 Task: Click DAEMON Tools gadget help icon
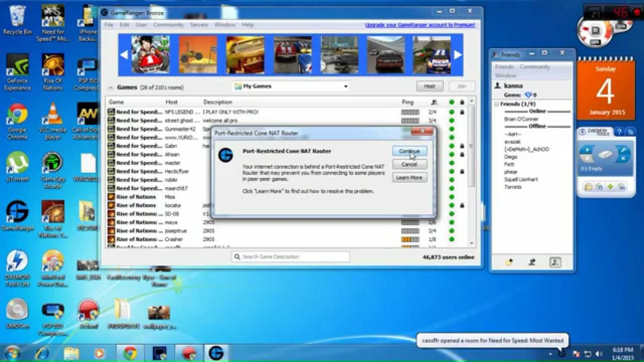pyautogui.click(x=619, y=132)
